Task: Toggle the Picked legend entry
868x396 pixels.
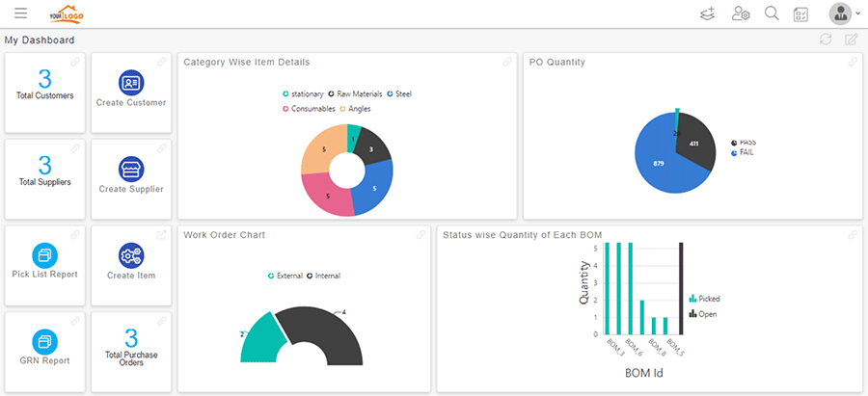Action: pos(704,299)
